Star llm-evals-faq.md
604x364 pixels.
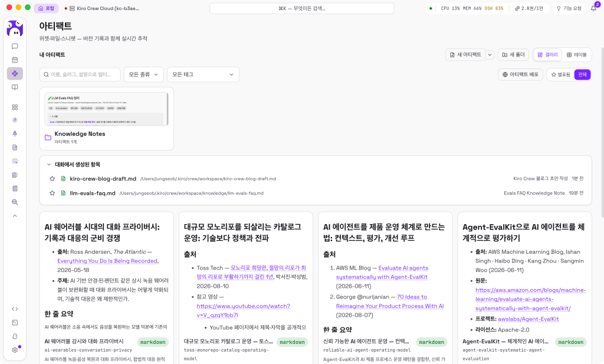point(52,193)
